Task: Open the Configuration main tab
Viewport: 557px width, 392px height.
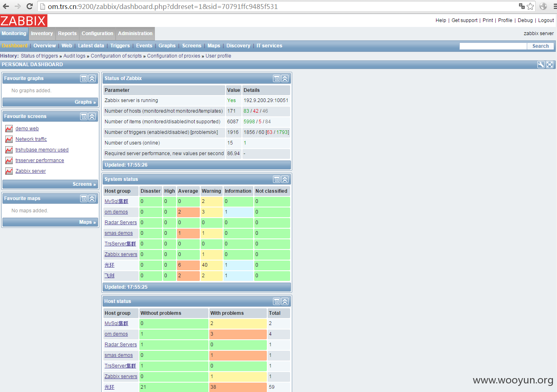Action: point(97,33)
